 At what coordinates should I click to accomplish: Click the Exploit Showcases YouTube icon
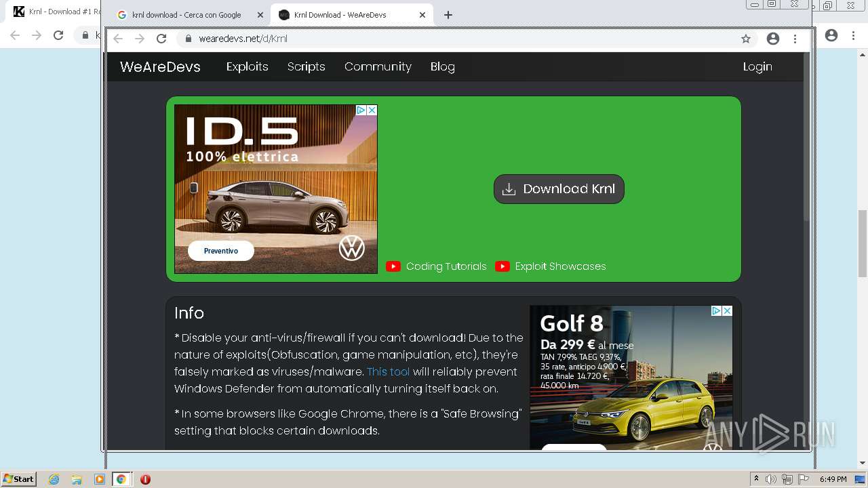tap(502, 266)
